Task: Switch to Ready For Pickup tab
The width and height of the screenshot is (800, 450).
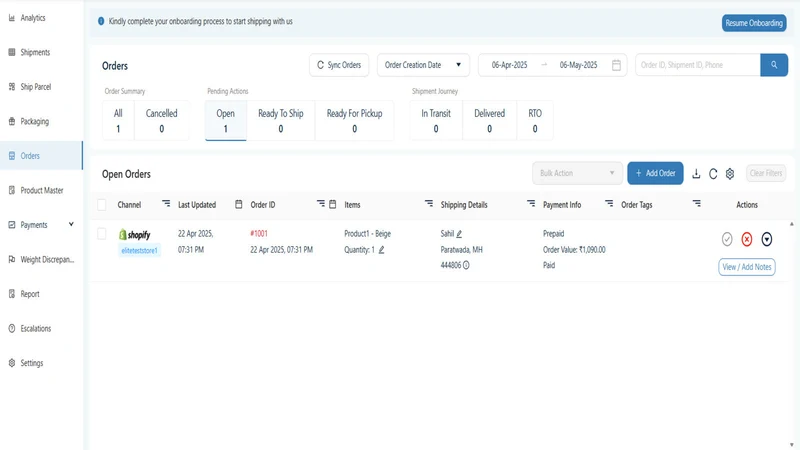Action: click(x=355, y=120)
